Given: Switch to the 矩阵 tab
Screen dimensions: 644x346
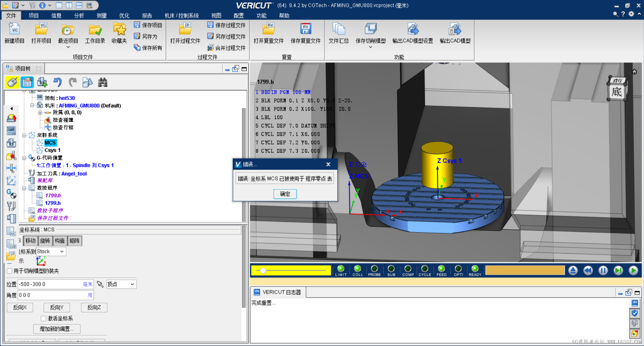Looking at the screenshot, I should 75,241.
